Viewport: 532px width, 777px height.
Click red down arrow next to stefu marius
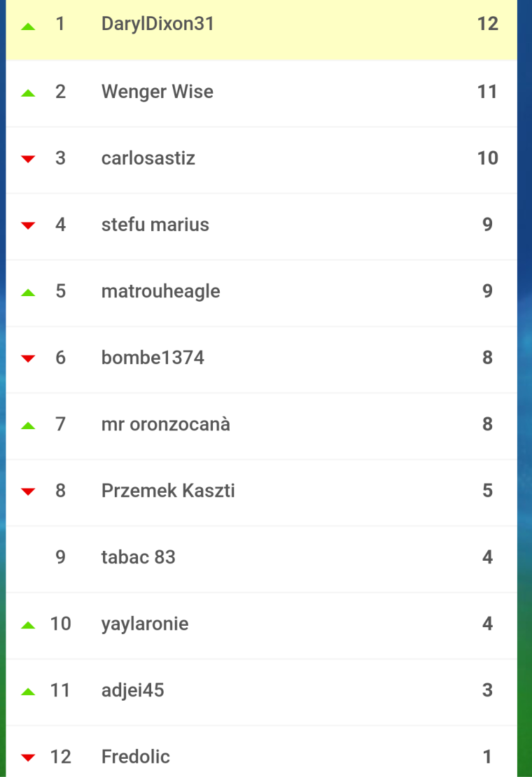click(28, 225)
